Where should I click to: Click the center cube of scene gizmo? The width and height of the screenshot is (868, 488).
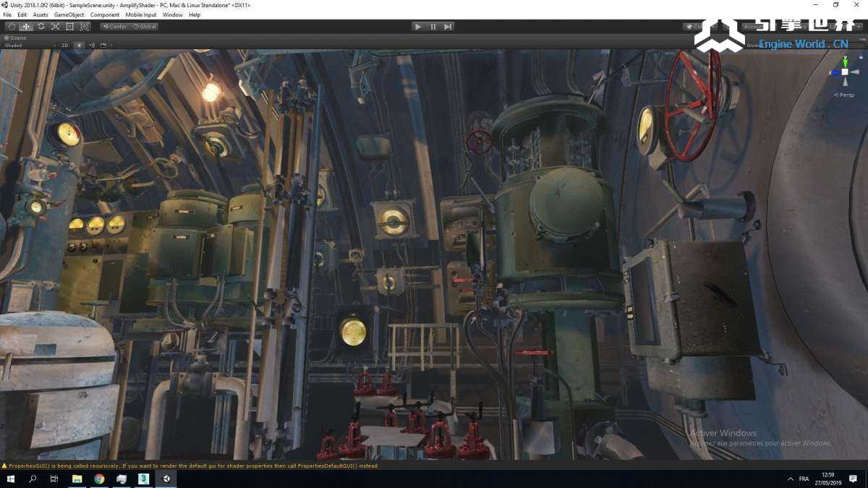coord(845,72)
